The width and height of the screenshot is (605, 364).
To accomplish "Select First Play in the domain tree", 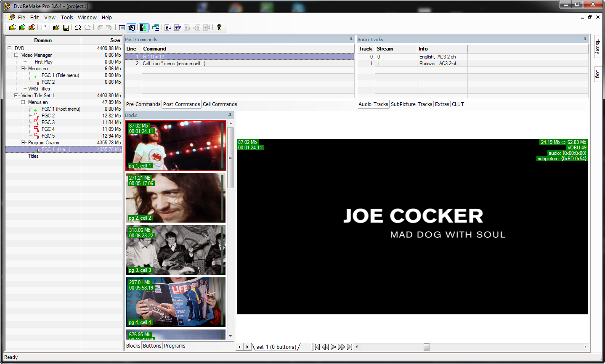I will (43, 62).
